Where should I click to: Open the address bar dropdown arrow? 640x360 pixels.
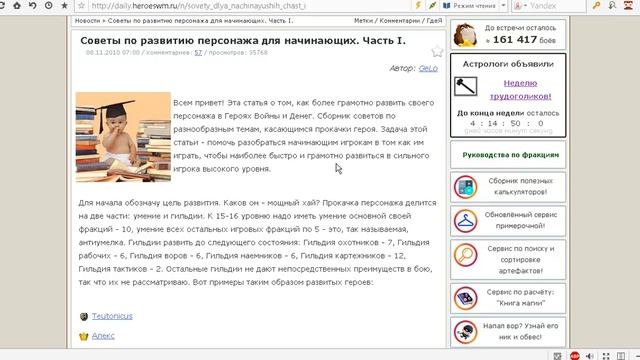pos(503,6)
